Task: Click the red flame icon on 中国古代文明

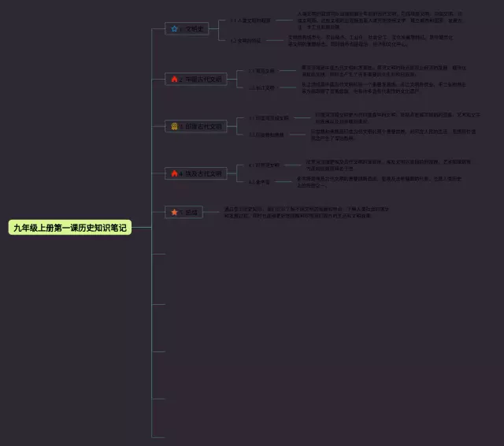Action: 174,79
